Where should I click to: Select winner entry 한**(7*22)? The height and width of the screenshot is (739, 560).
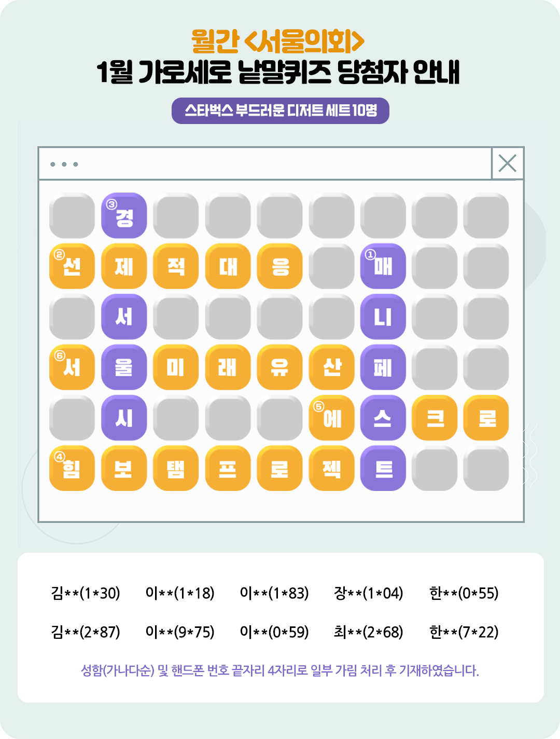[x=464, y=632]
